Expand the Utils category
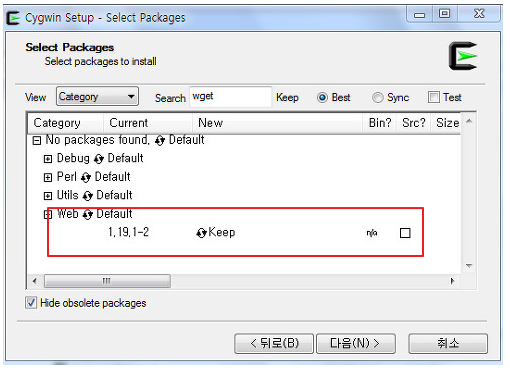 coord(48,196)
